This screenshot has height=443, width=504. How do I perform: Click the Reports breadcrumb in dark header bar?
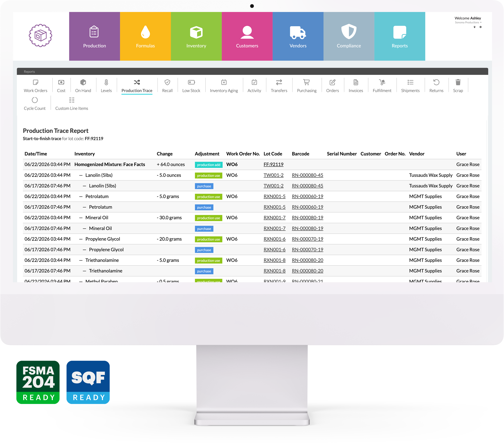(x=29, y=72)
